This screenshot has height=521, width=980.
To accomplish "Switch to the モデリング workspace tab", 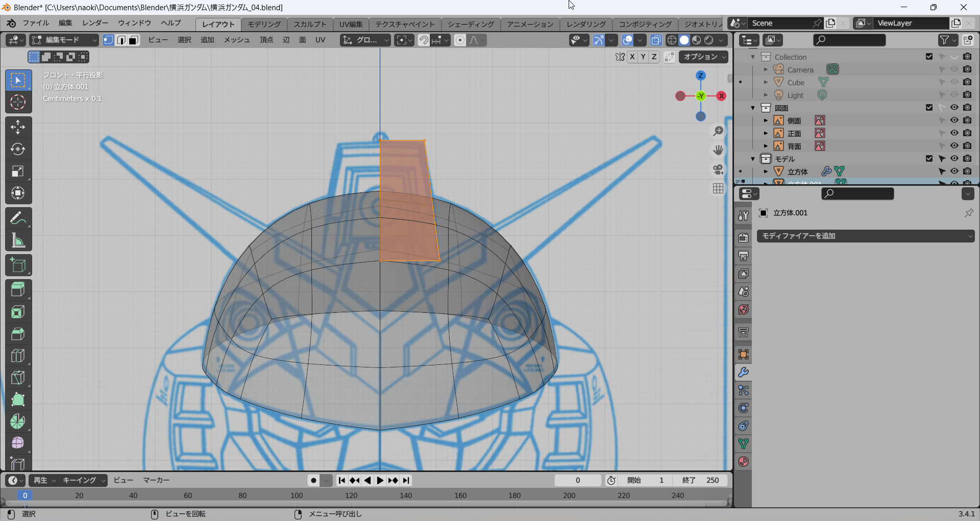I will (264, 24).
